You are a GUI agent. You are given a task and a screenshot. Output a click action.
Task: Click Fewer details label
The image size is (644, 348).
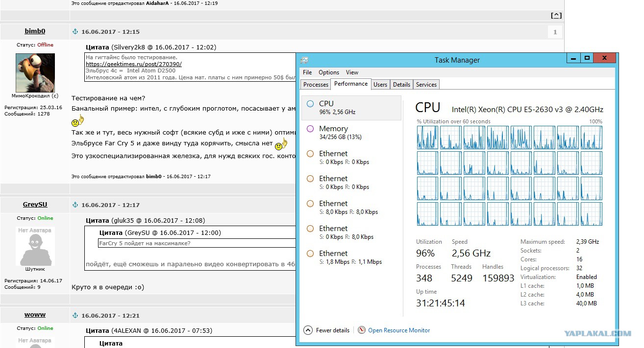click(x=333, y=330)
